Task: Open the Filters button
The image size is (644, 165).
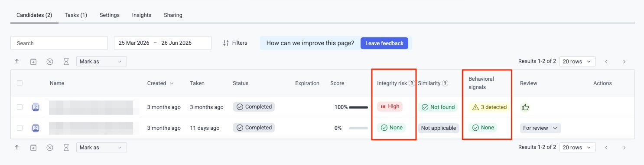Action: pos(235,43)
